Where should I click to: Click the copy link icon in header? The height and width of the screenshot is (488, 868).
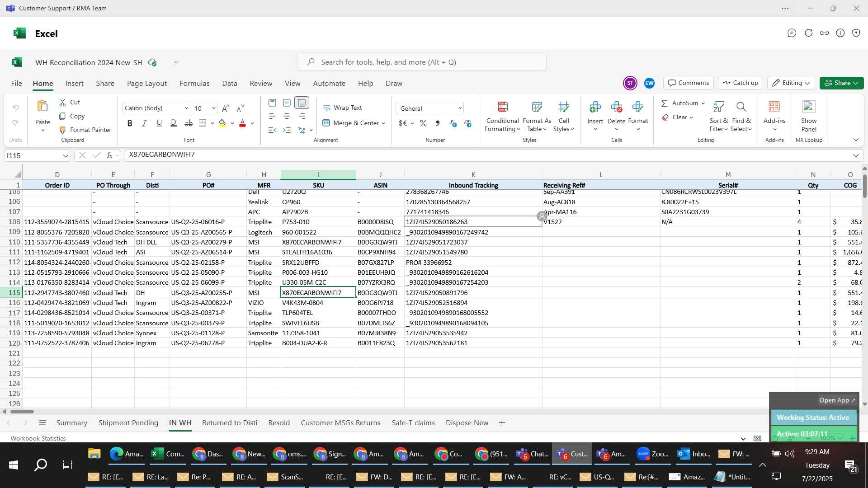825,33
